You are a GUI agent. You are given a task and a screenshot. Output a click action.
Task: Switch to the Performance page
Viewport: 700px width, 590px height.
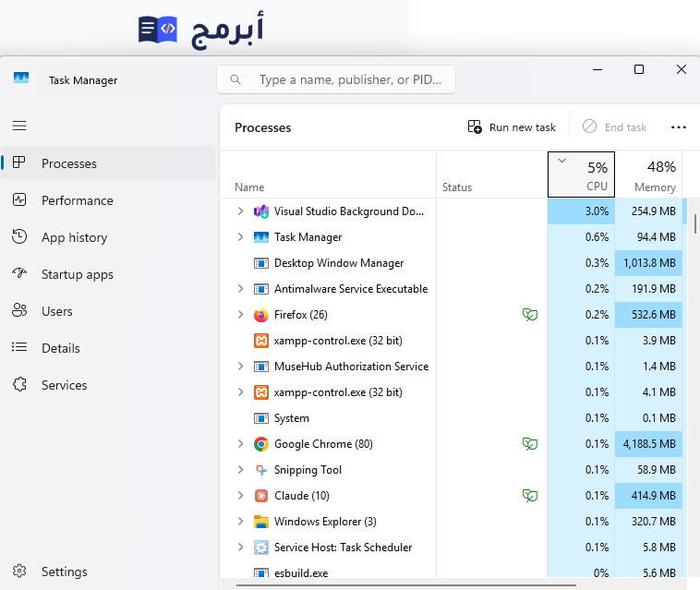(x=108, y=200)
